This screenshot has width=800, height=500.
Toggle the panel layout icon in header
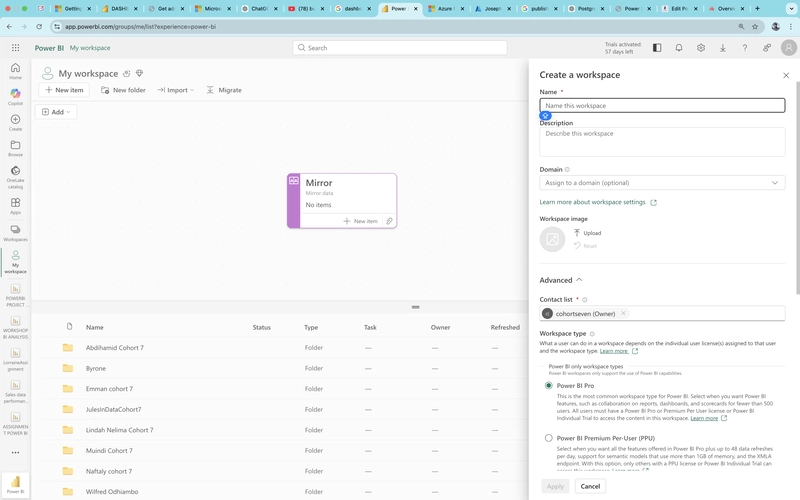pos(657,47)
